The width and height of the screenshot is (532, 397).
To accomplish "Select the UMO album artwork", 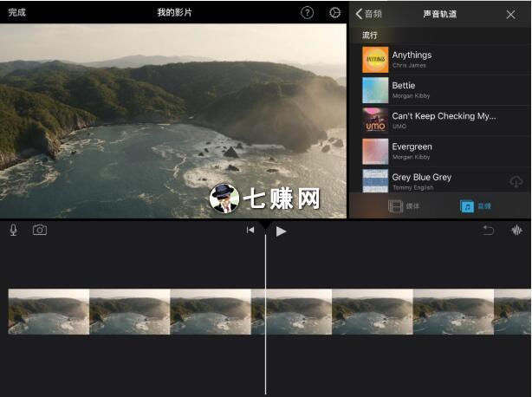I will tap(375, 120).
